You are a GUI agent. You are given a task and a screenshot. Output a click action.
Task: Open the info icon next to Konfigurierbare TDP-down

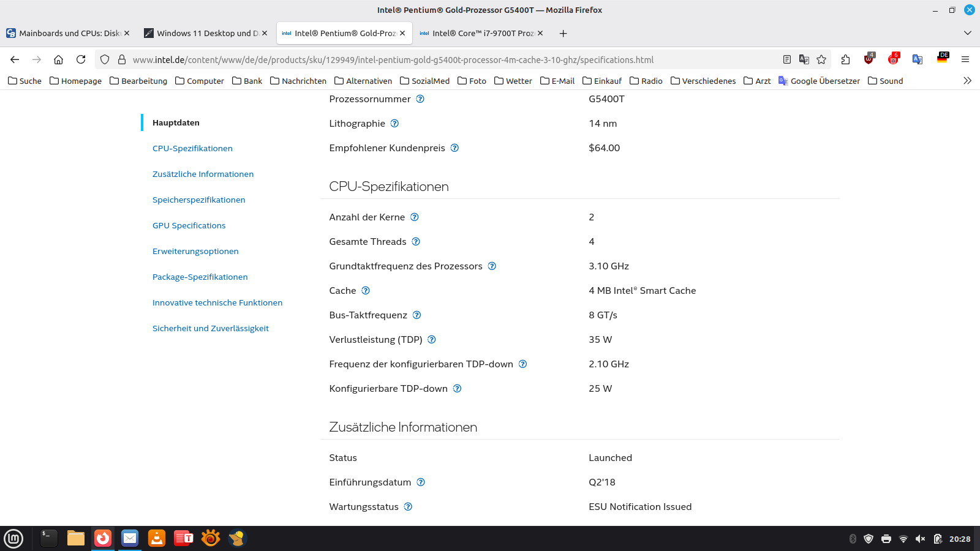point(457,389)
